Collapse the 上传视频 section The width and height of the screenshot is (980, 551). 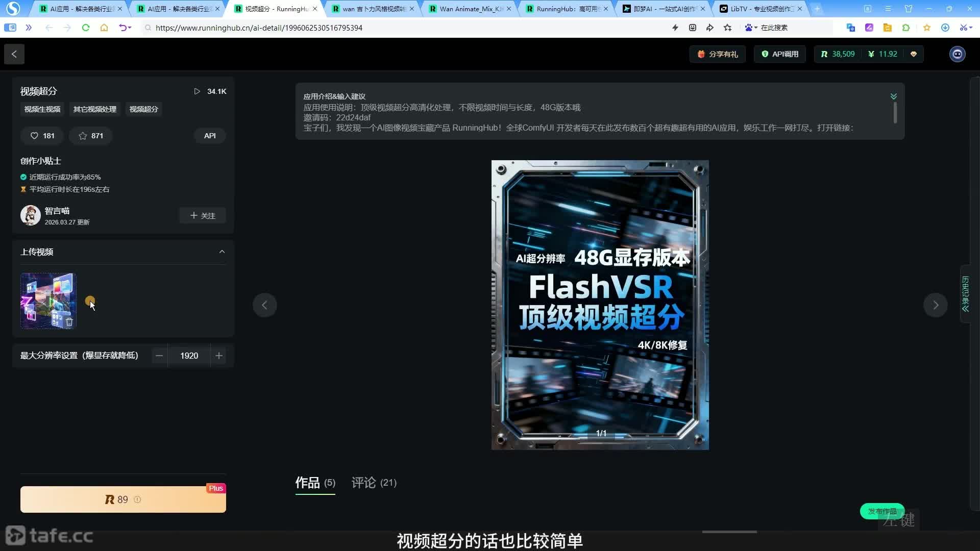[x=222, y=252]
